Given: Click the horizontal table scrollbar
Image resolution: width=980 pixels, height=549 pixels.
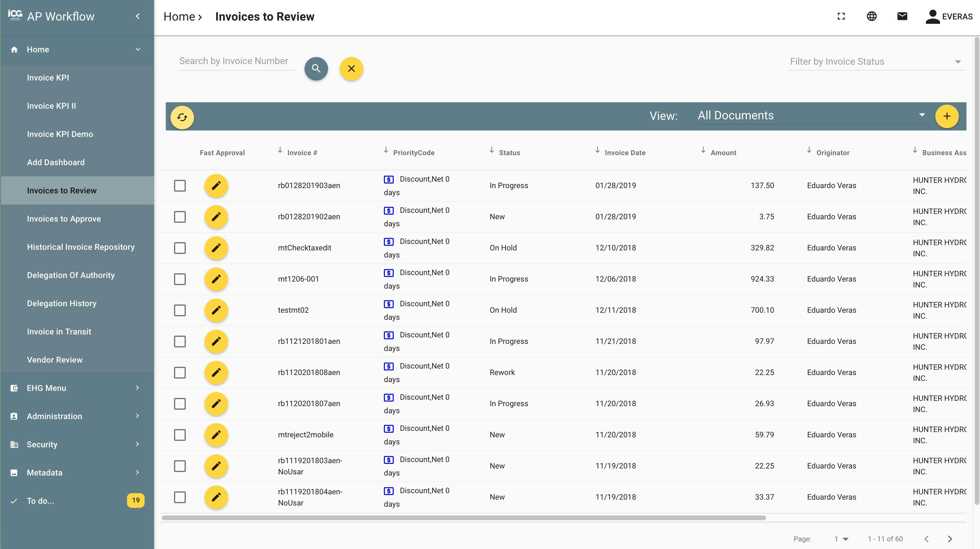Looking at the screenshot, I should (463, 518).
